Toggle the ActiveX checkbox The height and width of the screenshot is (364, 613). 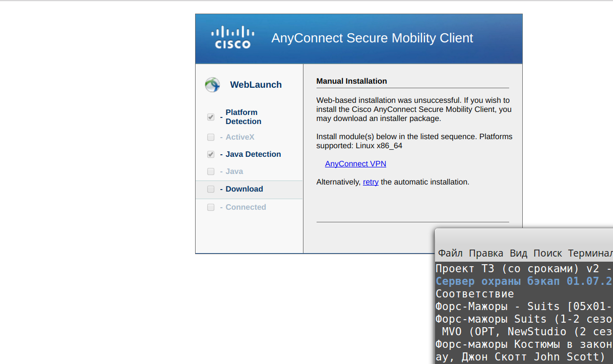point(211,137)
